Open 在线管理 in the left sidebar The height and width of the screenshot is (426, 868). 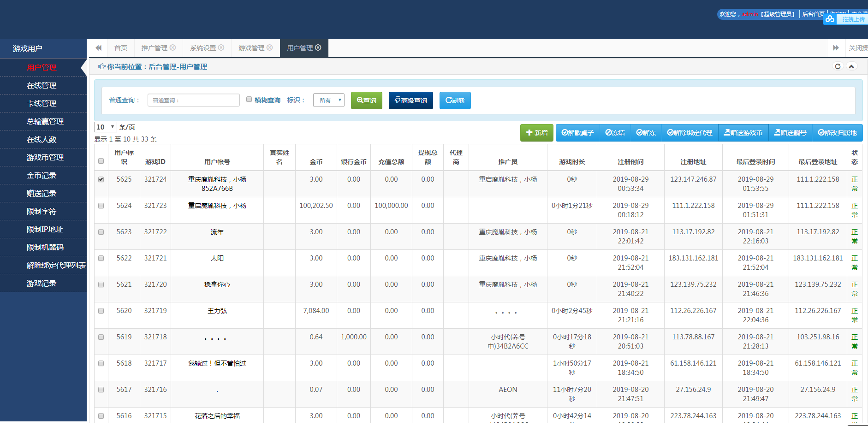pos(42,85)
